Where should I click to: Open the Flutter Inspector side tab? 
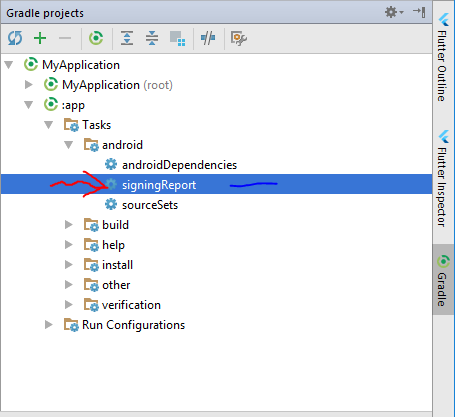[x=443, y=179]
